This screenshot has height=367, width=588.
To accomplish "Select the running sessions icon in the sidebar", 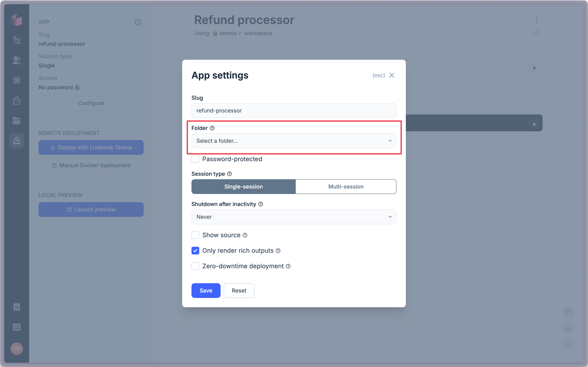I will (x=17, y=40).
